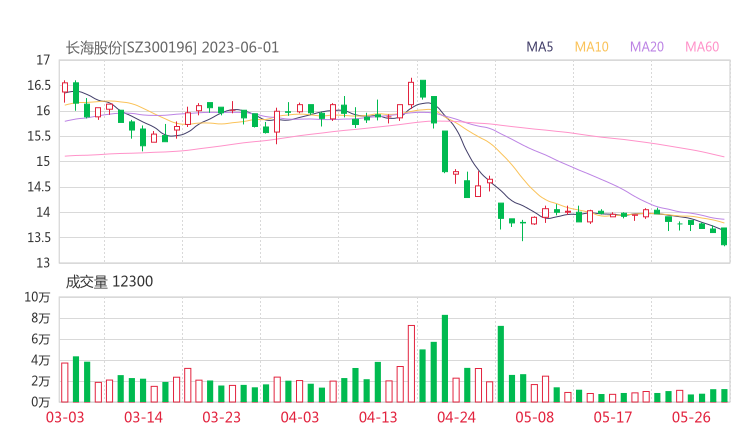Screen dimensions: 740x440
Task: Click the chart title 长海股份[SZ300196] 2023-06-01
Action: (x=172, y=48)
